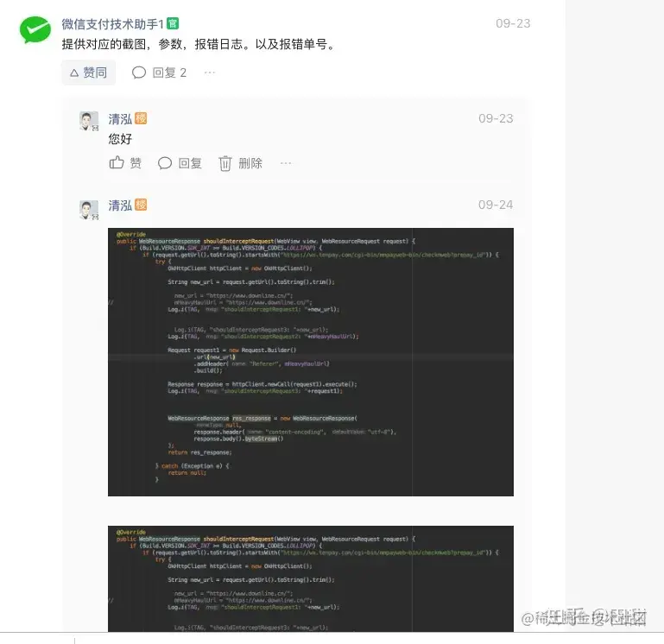Click the 删除 text under 您好
This screenshot has height=644, width=664.
click(x=250, y=163)
